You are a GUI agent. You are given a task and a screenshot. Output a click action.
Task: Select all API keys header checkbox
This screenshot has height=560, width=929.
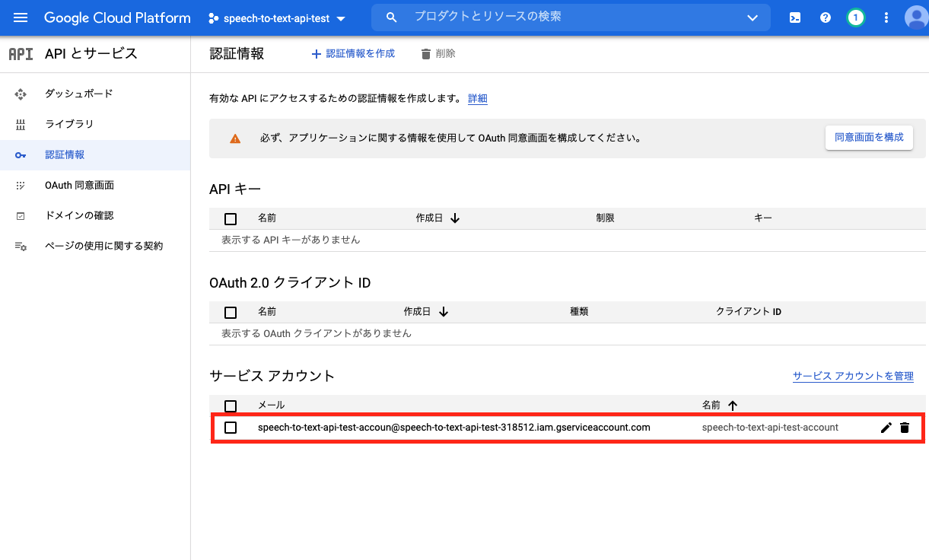pos(231,218)
